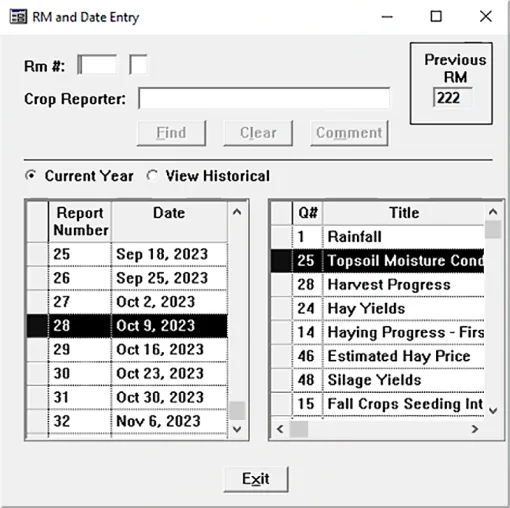
Task: Focus the first Rm # input box
Action: pos(97,65)
